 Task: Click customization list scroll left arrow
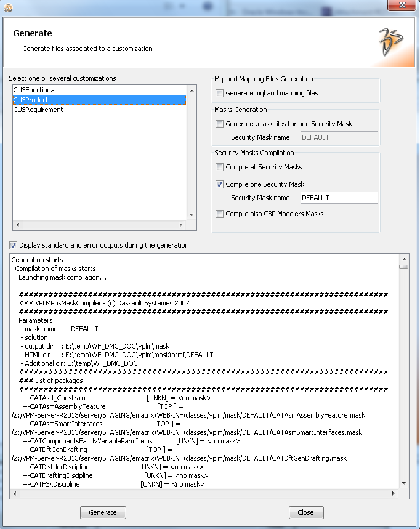tap(17, 225)
